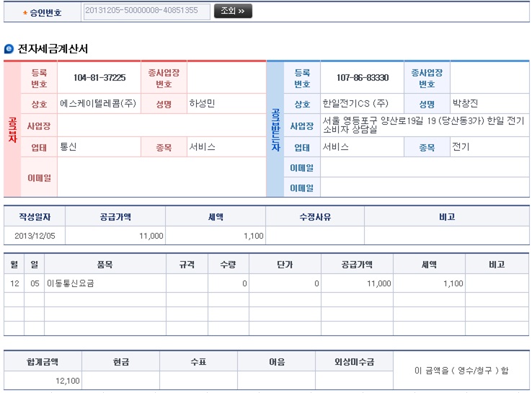Click the 품목 column header

(105, 265)
